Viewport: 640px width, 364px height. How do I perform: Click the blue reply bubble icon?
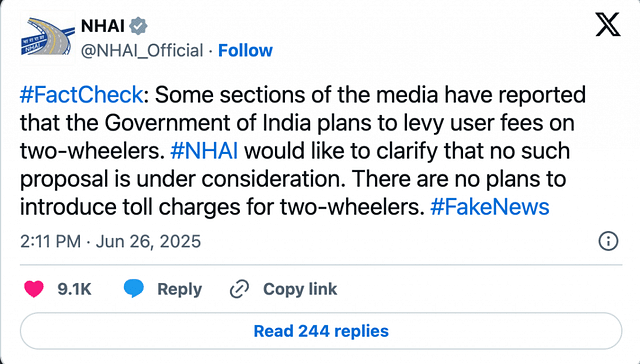tap(133, 289)
